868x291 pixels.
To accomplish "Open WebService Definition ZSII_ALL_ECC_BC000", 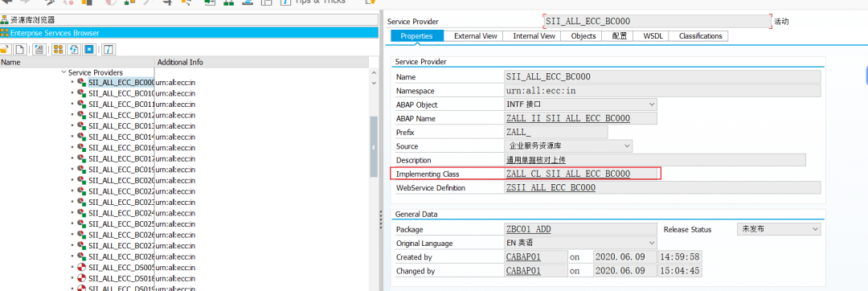I will coord(551,187).
